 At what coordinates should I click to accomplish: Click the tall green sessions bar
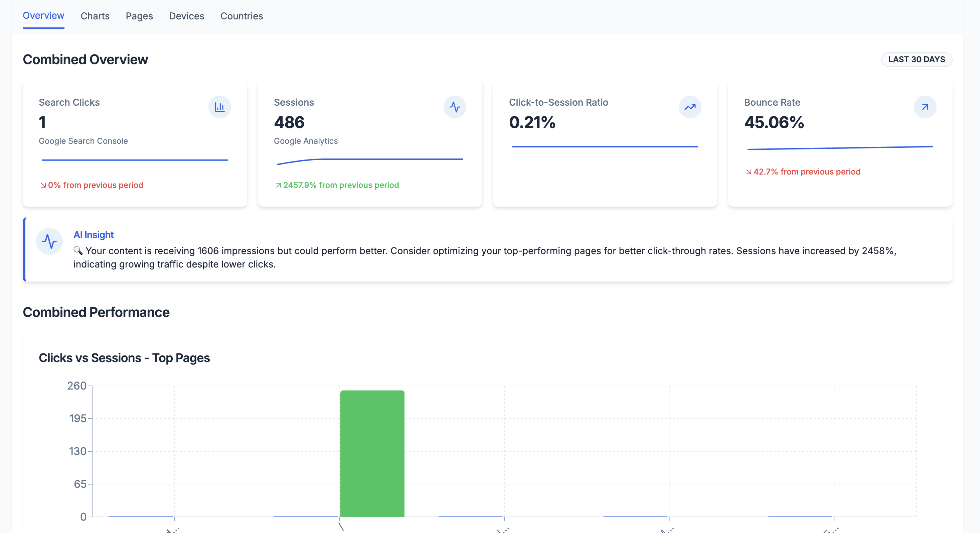[x=372, y=453]
